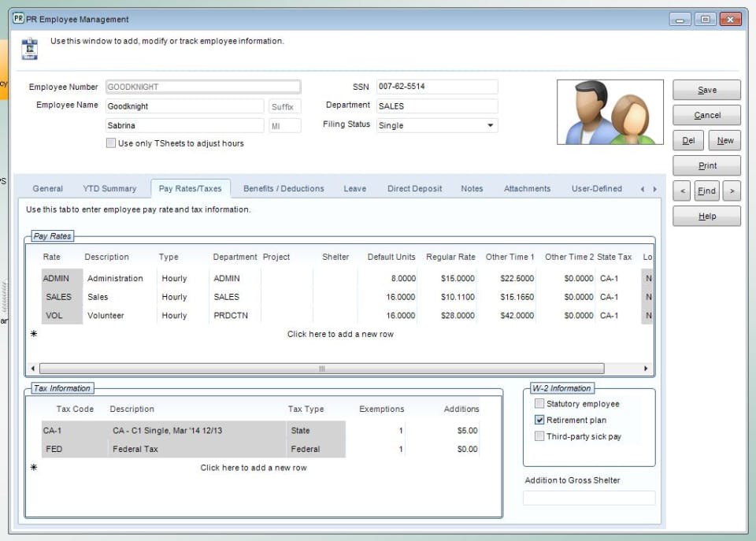756x541 pixels.
Task: Click the Find button
Action: click(707, 191)
